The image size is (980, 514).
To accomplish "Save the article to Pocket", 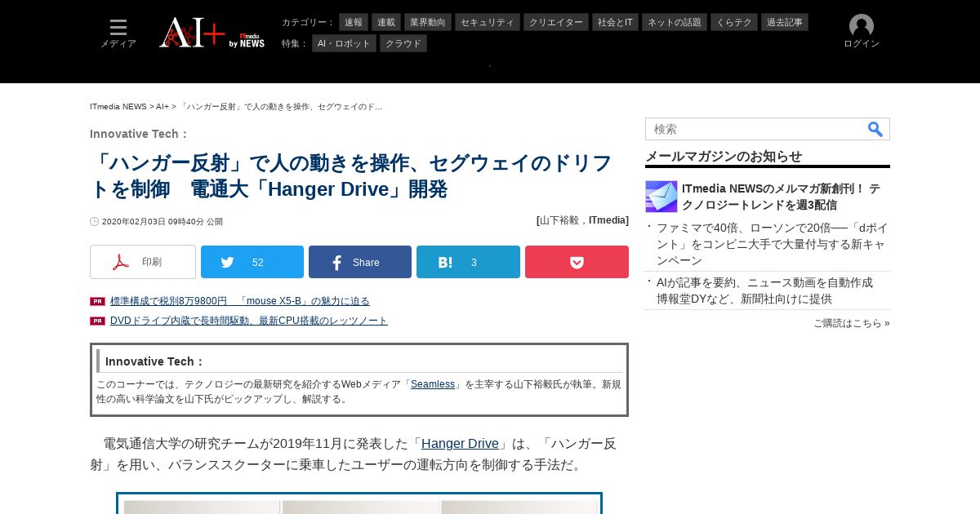I will 577,262.
